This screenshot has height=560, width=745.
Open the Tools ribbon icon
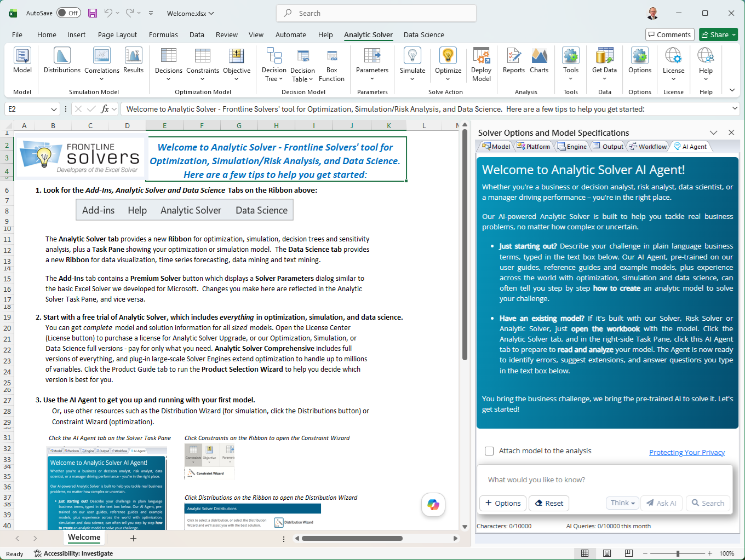tap(571, 64)
